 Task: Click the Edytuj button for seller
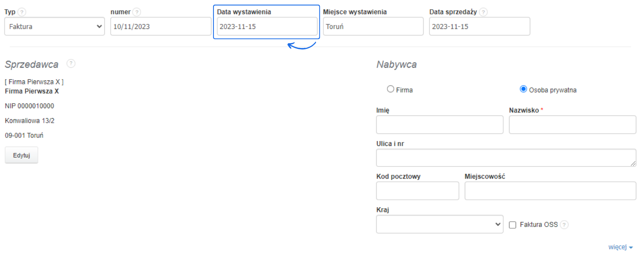pos(22,155)
